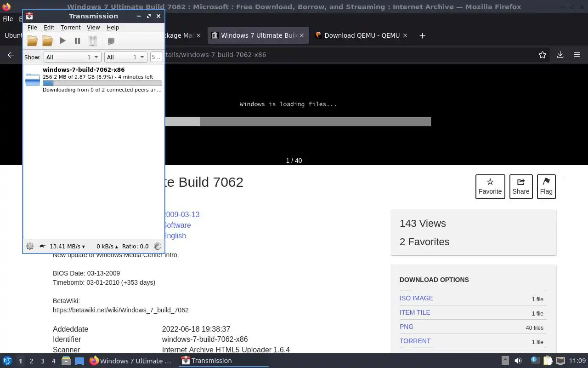Click show desktop icon in taskbar
Viewport: 588px width, 368px height.
click(x=79, y=361)
